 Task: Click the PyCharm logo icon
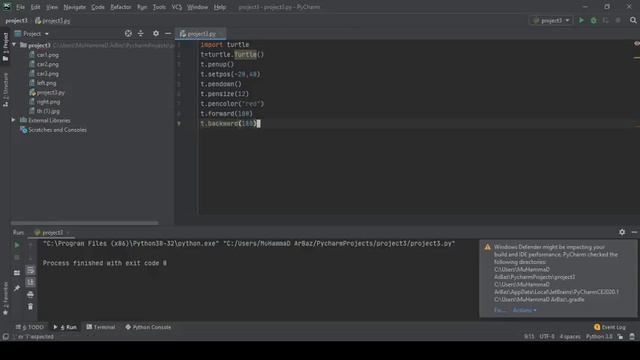point(7,7)
